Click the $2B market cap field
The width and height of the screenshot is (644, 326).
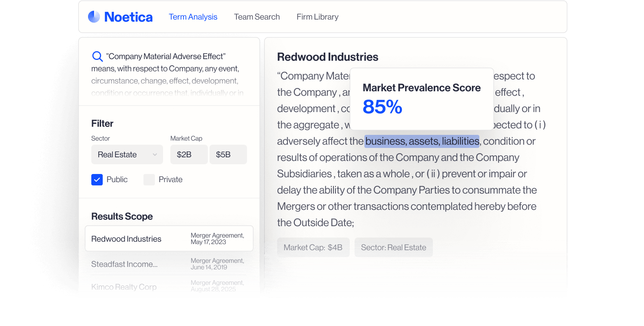pyautogui.click(x=189, y=154)
